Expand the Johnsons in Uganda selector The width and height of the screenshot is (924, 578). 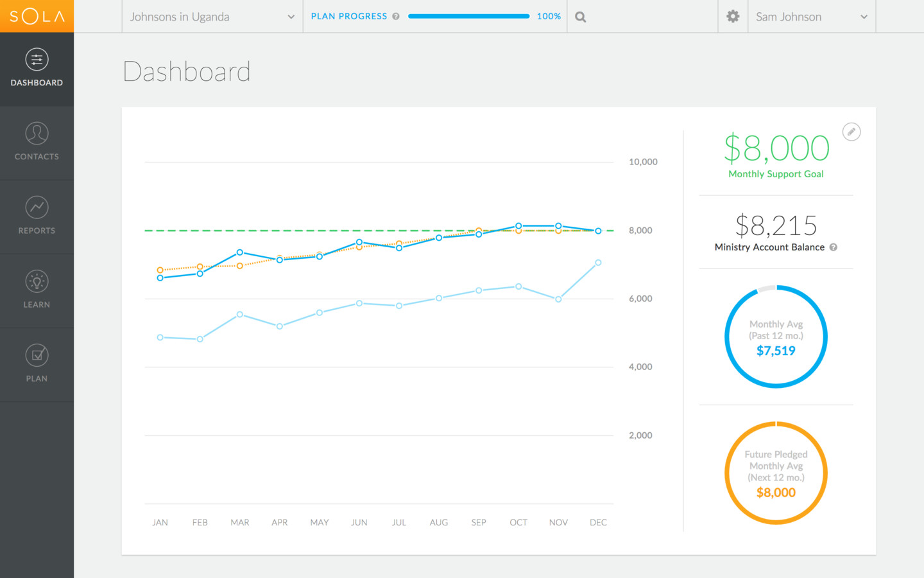pyautogui.click(x=212, y=16)
